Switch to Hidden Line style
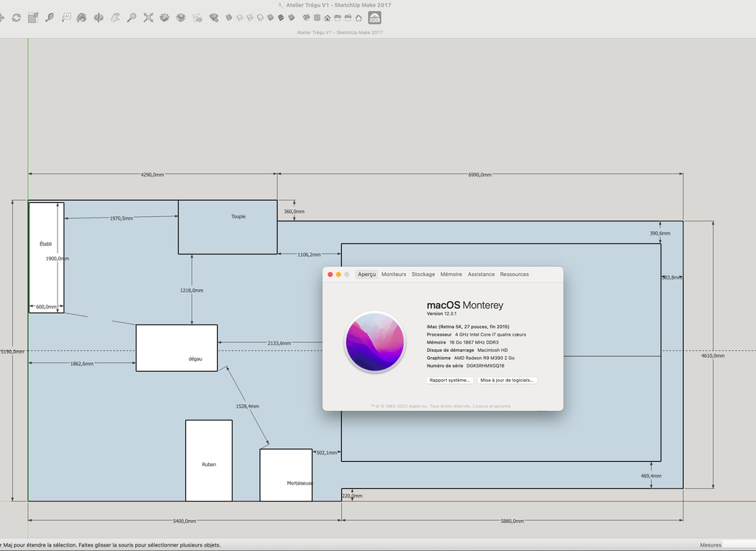 point(261,18)
